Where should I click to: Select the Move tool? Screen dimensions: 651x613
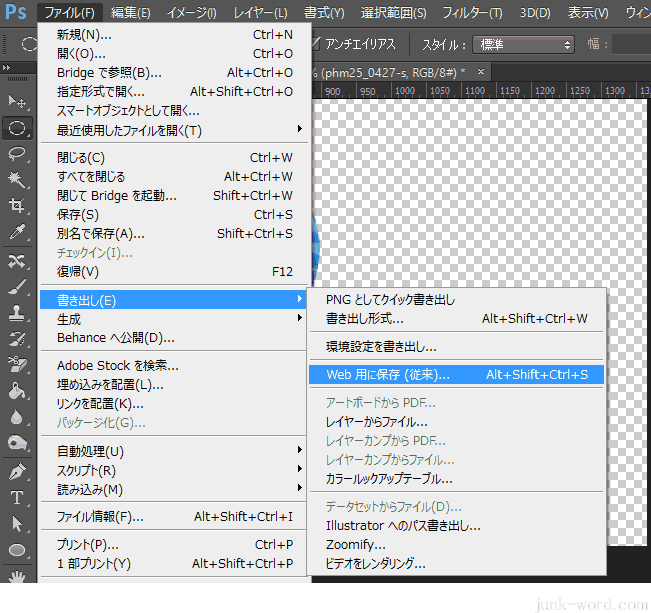coord(17,101)
